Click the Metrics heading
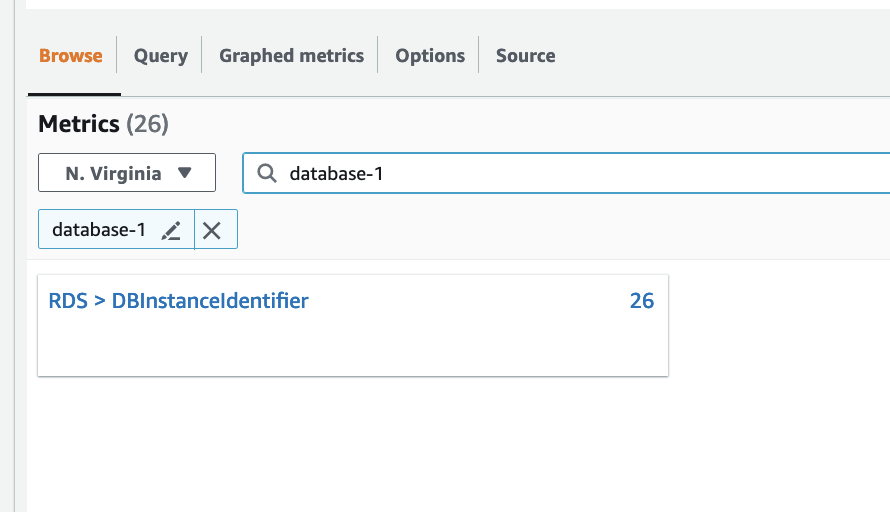 click(x=79, y=124)
